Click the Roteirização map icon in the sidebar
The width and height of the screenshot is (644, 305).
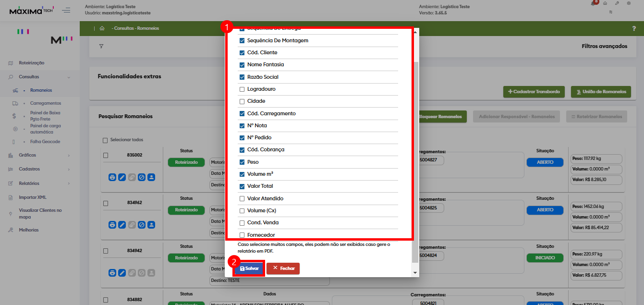11,63
